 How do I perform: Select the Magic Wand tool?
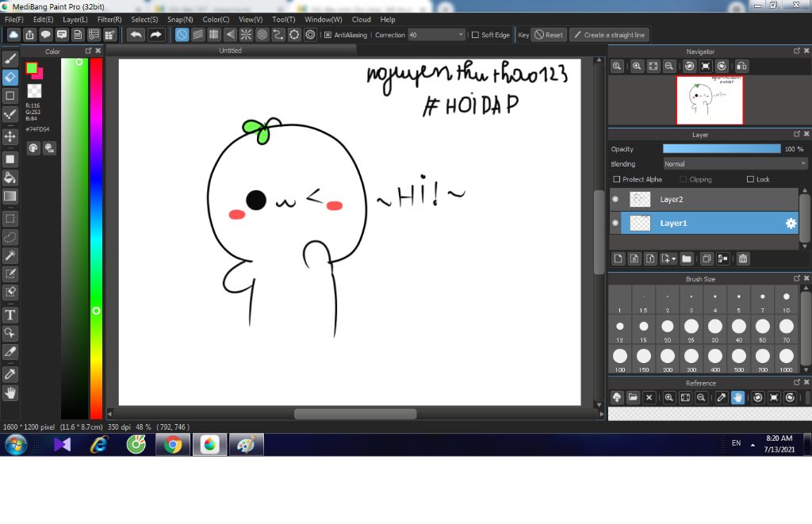[10, 255]
